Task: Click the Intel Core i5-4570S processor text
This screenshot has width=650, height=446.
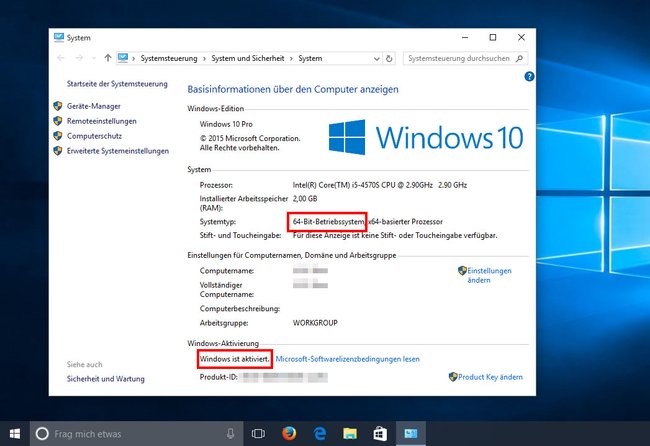Action: coord(380,185)
